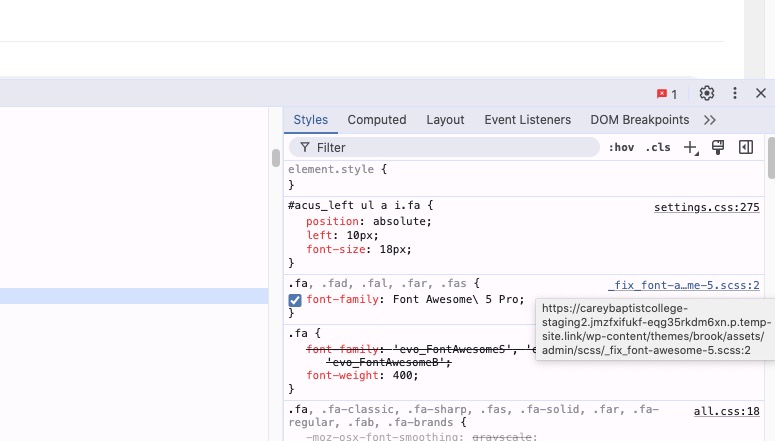The image size is (775, 441).
Task: Show more tabs with the double chevron
Action: pos(710,120)
